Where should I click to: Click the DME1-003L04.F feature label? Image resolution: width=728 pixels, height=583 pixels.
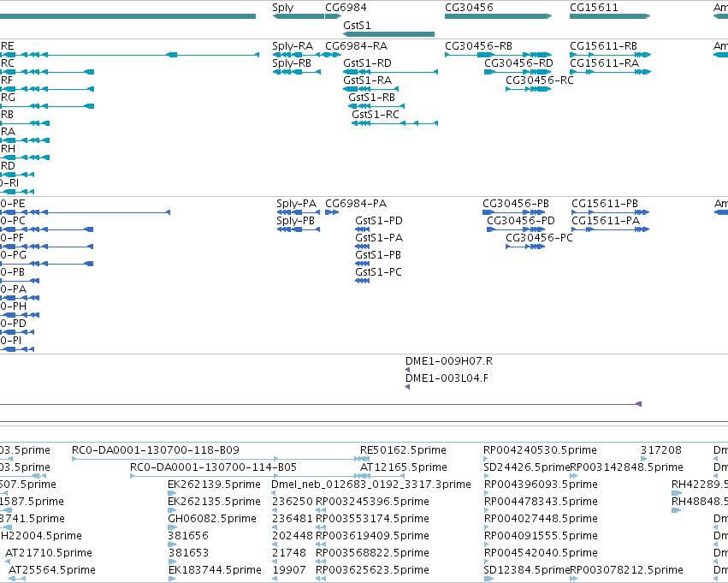pyautogui.click(x=447, y=378)
